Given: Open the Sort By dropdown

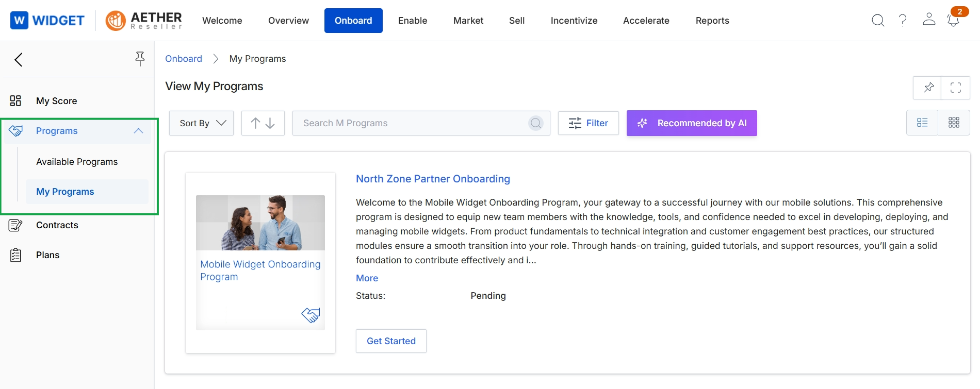Looking at the screenshot, I should (201, 123).
